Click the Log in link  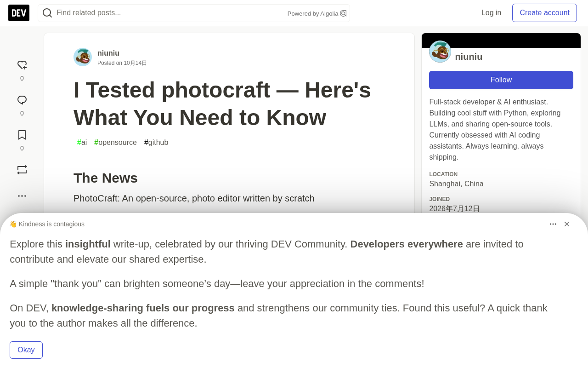[491, 13]
